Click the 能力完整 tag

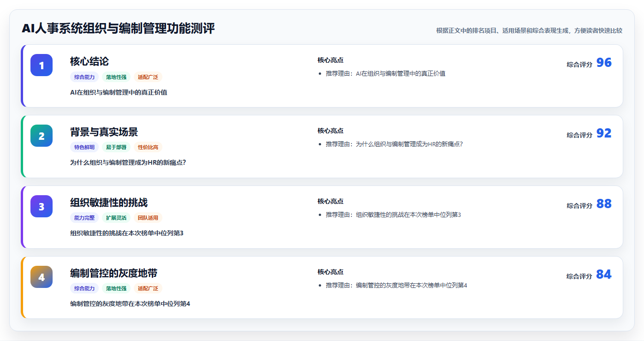84,218
